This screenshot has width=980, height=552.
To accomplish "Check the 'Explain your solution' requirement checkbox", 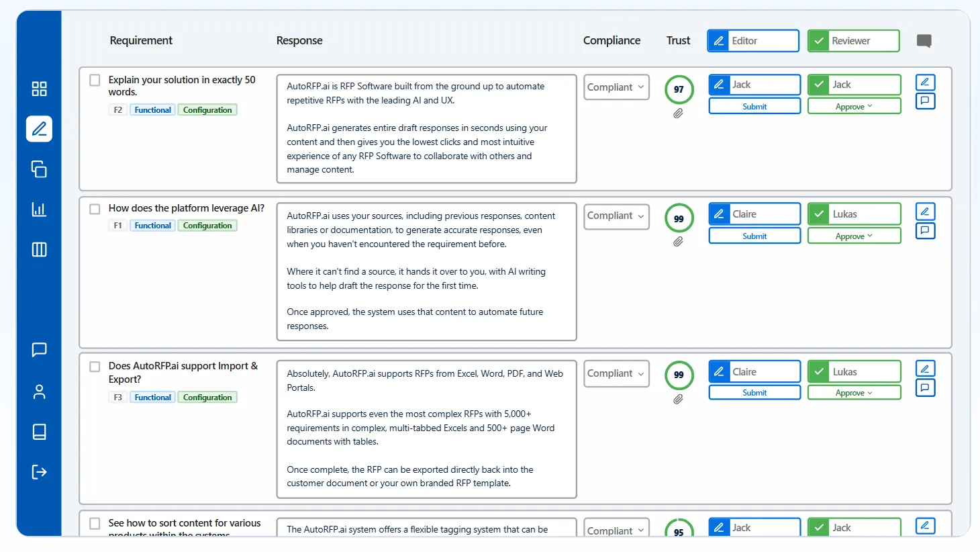I will coord(95,80).
